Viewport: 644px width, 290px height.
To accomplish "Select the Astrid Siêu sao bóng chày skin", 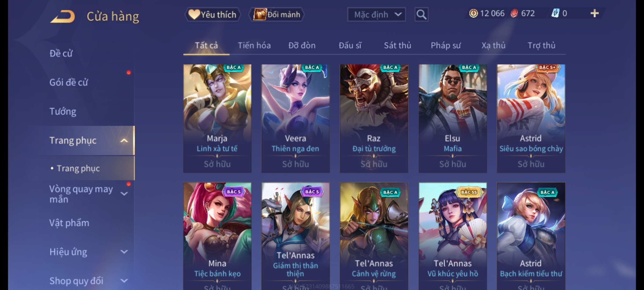I will click(531, 118).
